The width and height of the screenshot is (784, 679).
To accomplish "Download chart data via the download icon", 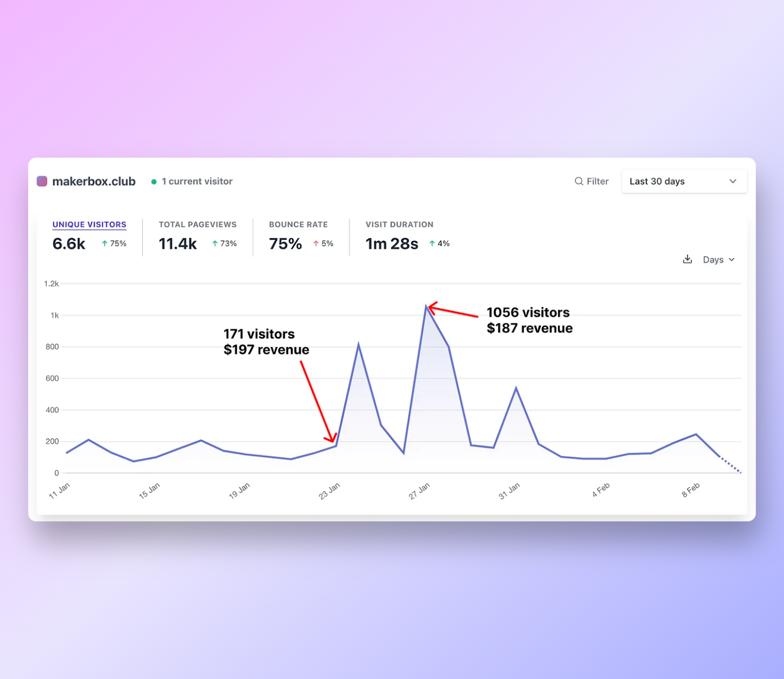I will tap(687, 259).
